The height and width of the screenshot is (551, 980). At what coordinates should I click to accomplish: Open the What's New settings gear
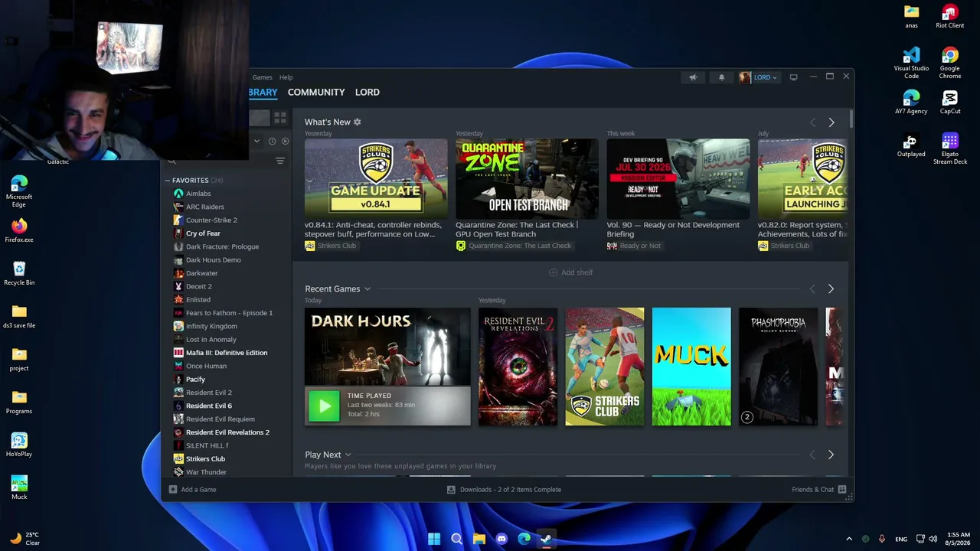(357, 122)
